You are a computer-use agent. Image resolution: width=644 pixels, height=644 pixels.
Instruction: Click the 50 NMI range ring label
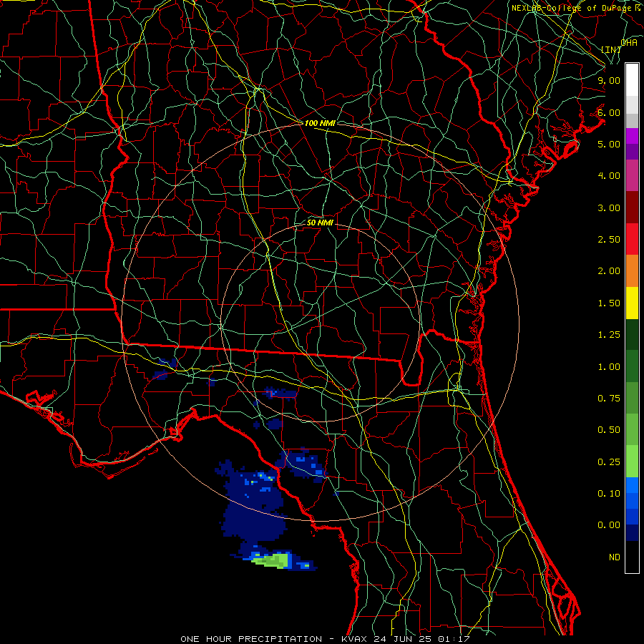pyautogui.click(x=320, y=223)
